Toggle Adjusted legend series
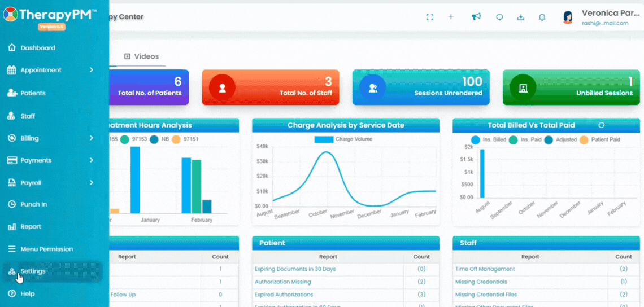Image resolution: width=644 pixels, height=307 pixels. tap(560, 139)
